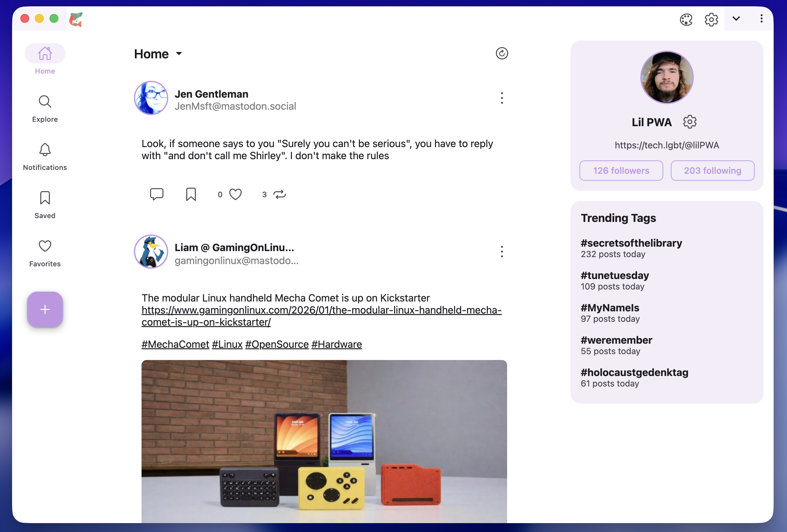Image resolution: width=787 pixels, height=532 pixels.
Task: Bookmark Jen Gentleman's post
Action: pyautogui.click(x=191, y=194)
